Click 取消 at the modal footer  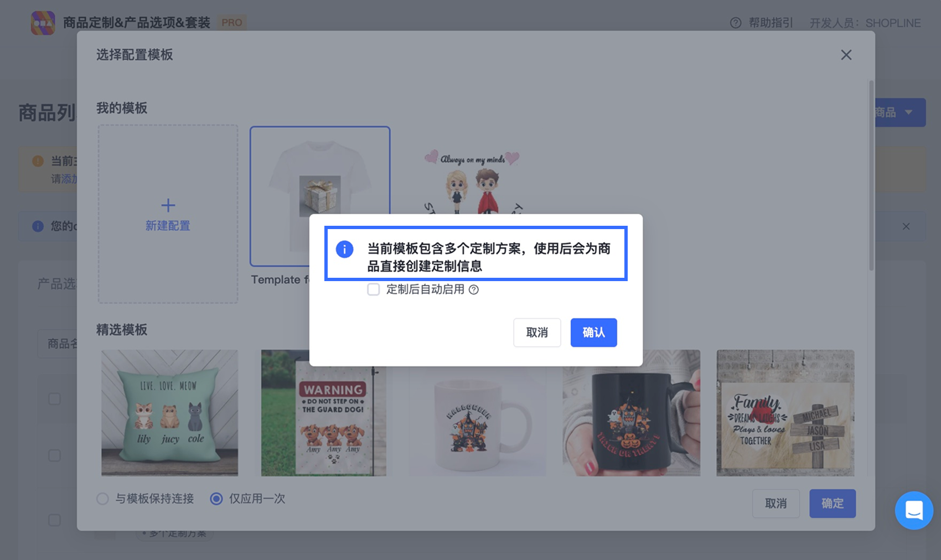coord(775,504)
